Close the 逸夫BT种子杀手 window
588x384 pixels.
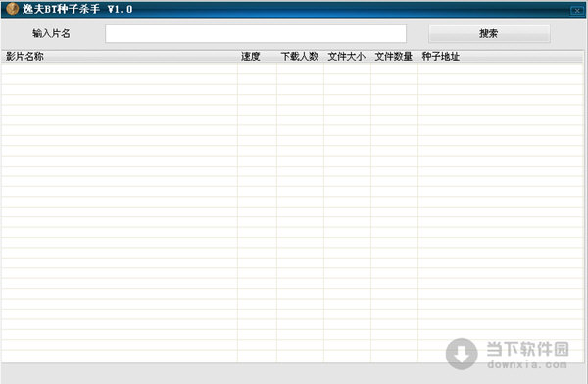(x=577, y=11)
